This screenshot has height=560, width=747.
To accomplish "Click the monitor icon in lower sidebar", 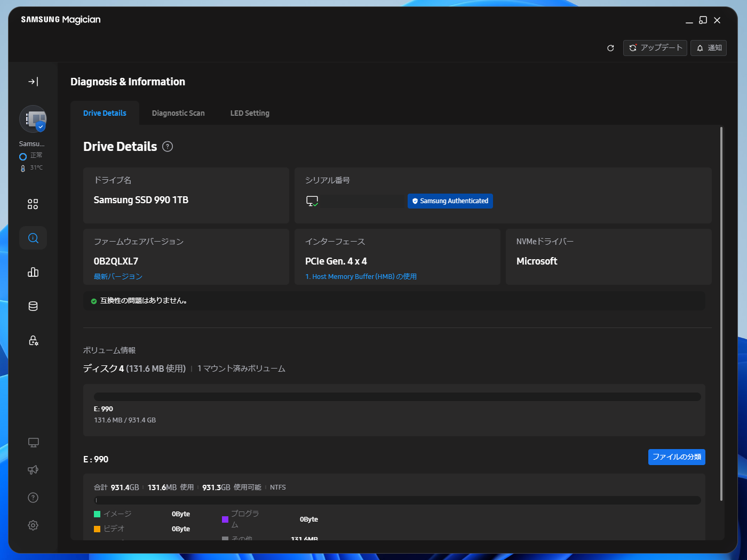I will click(33, 443).
